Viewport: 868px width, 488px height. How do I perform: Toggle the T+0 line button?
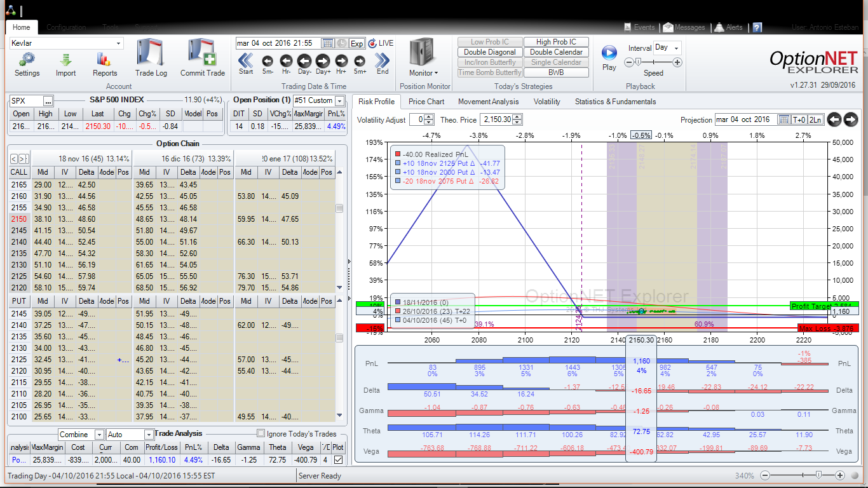tap(799, 119)
